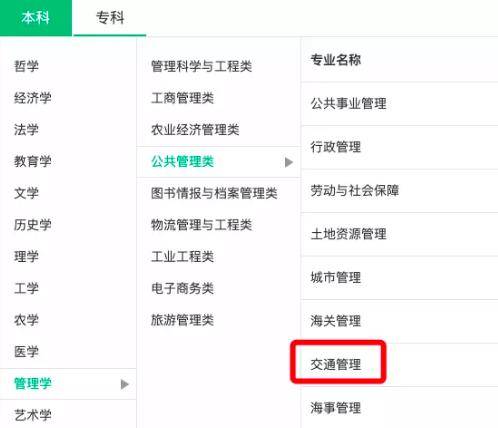Expand the 工学 discipline
The height and width of the screenshot is (428, 498).
26,288
